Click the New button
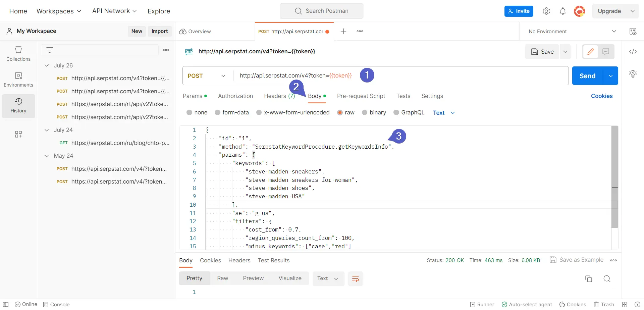This screenshot has height=310, width=644. (x=137, y=31)
